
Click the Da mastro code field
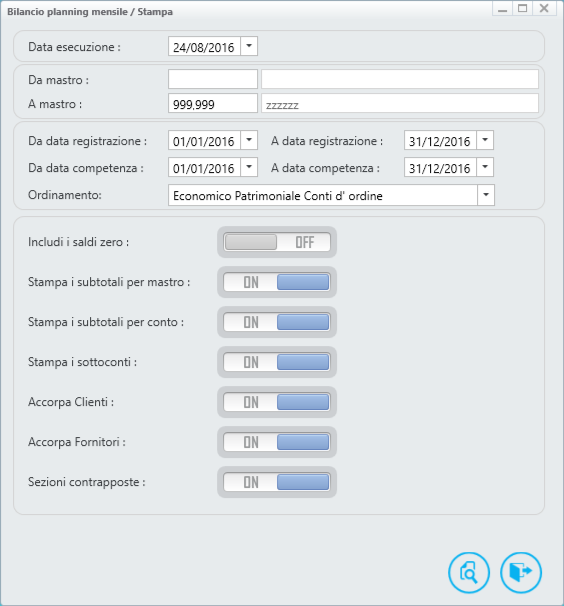tap(213, 79)
